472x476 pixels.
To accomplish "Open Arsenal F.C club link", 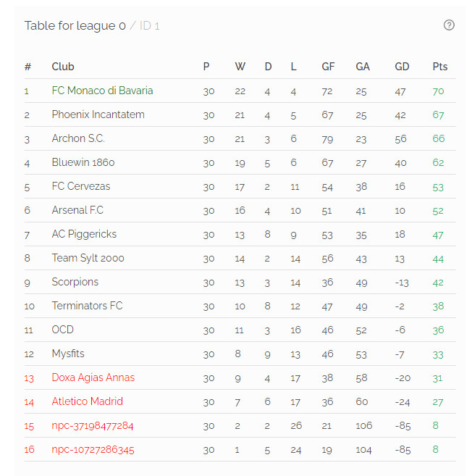I will point(77,210).
